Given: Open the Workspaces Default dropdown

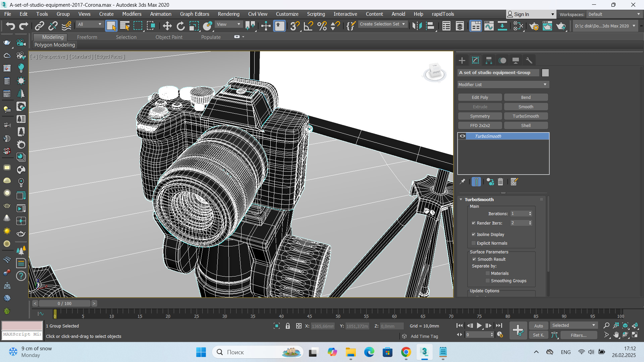Looking at the screenshot, I should [614, 14].
